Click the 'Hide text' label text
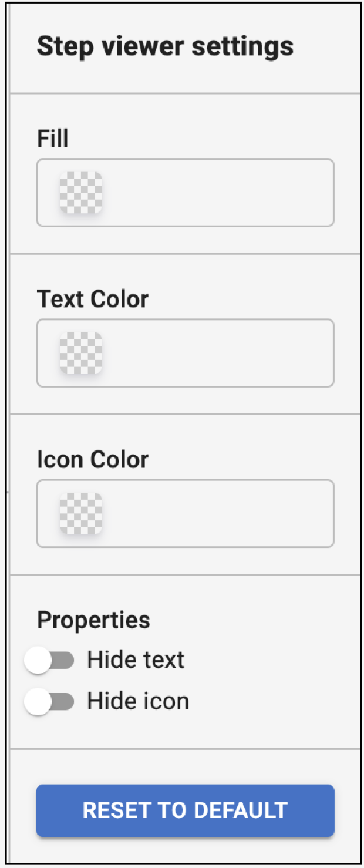 pos(136,660)
